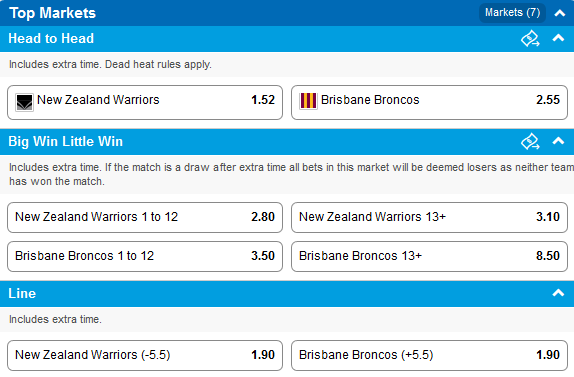
Task: Pick Brisbane Broncos (+5.5) line
Action: [429, 355]
